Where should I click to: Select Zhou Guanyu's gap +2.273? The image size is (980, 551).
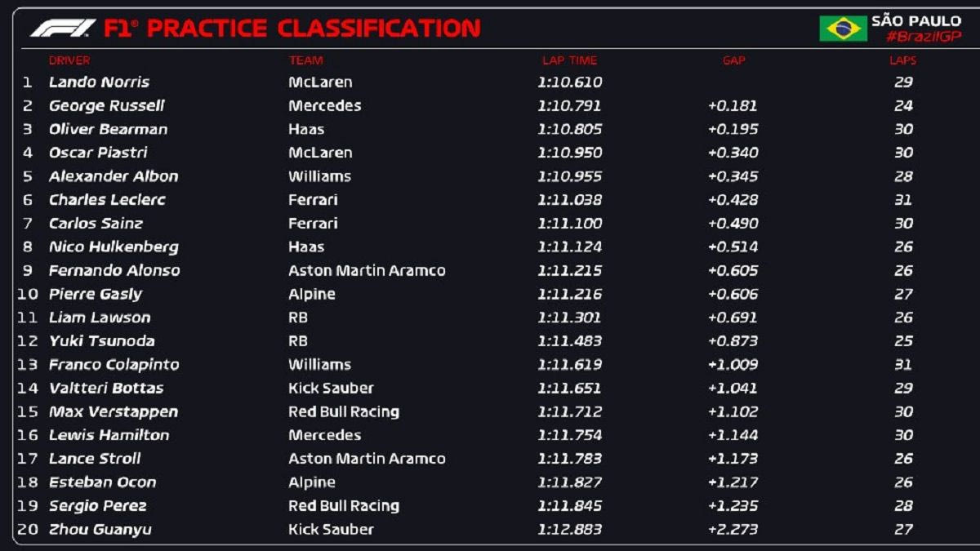point(733,530)
